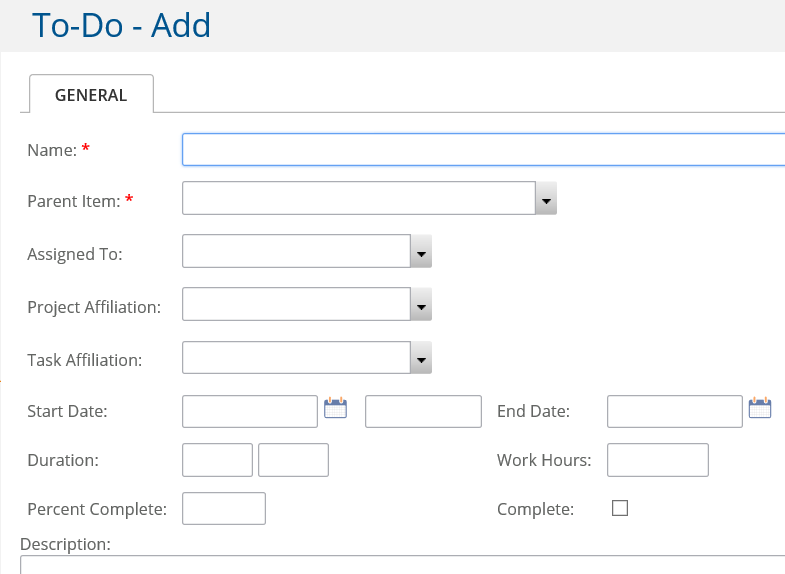The image size is (785, 574).
Task: Click inside the Parent Item combo field
Action: [359, 198]
